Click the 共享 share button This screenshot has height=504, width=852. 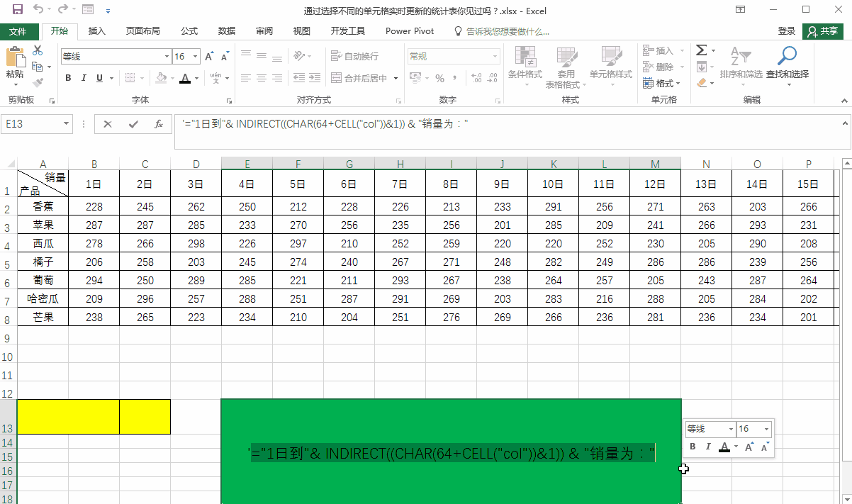(823, 31)
